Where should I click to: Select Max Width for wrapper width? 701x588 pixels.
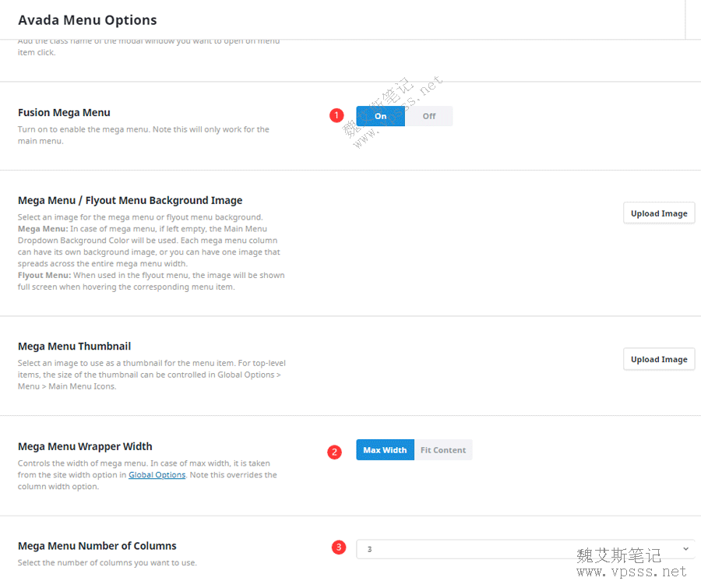(385, 450)
